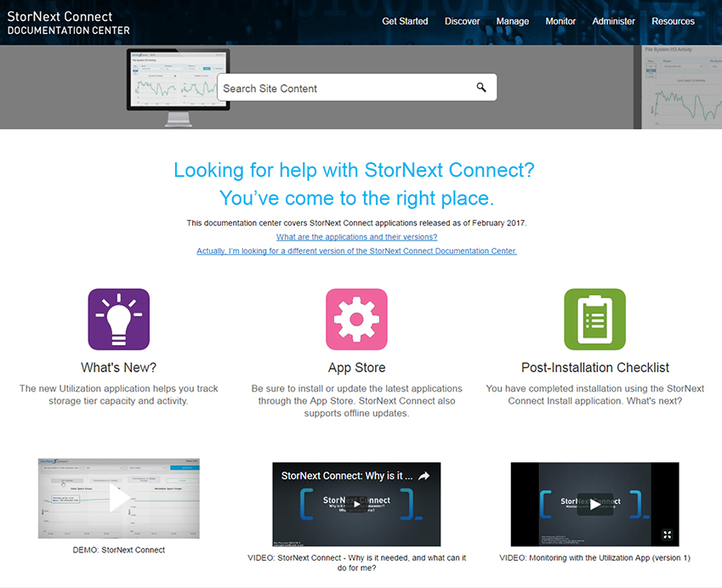Open the green clipboard checklist icon
This screenshot has height=588, width=722.
pos(595,319)
